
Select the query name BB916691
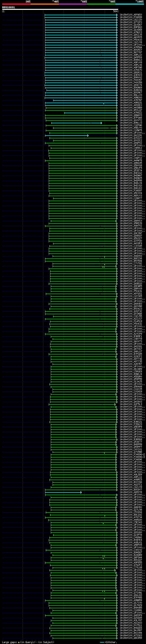(x=8, y=7)
